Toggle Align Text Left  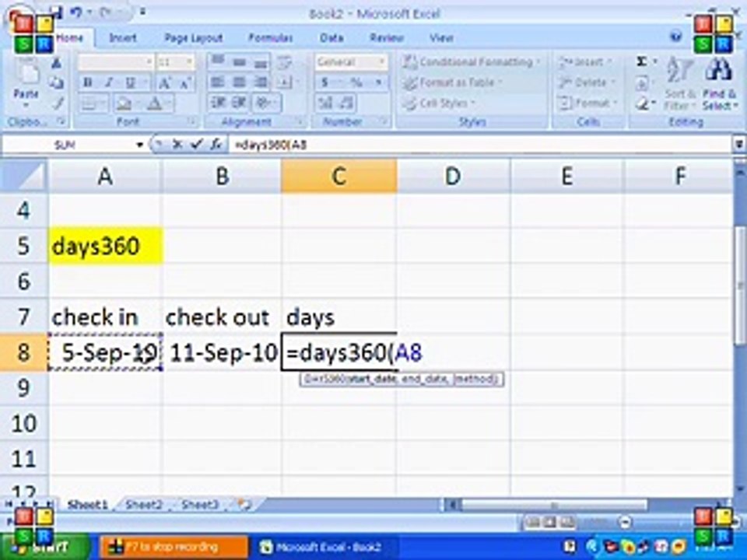pos(218,82)
